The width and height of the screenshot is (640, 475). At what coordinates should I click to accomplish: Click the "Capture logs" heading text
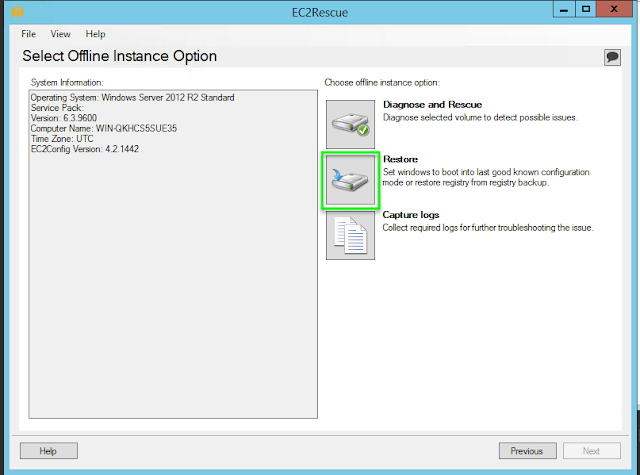[x=411, y=215]
